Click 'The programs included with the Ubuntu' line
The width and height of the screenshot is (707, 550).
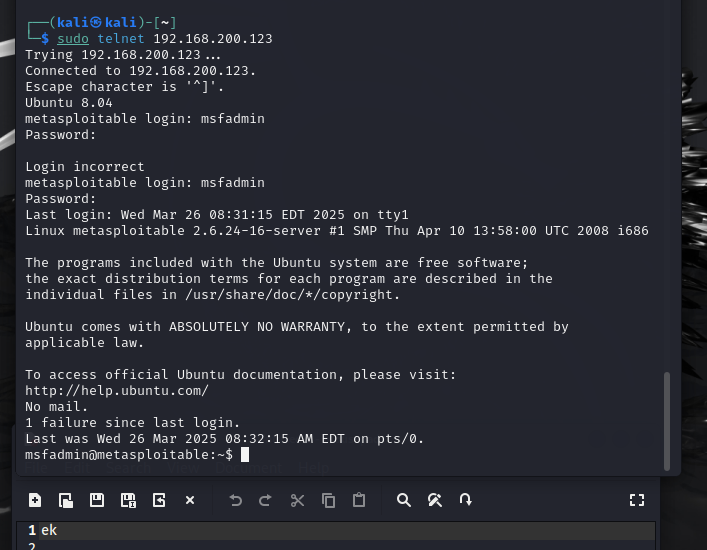pos(276,263)
